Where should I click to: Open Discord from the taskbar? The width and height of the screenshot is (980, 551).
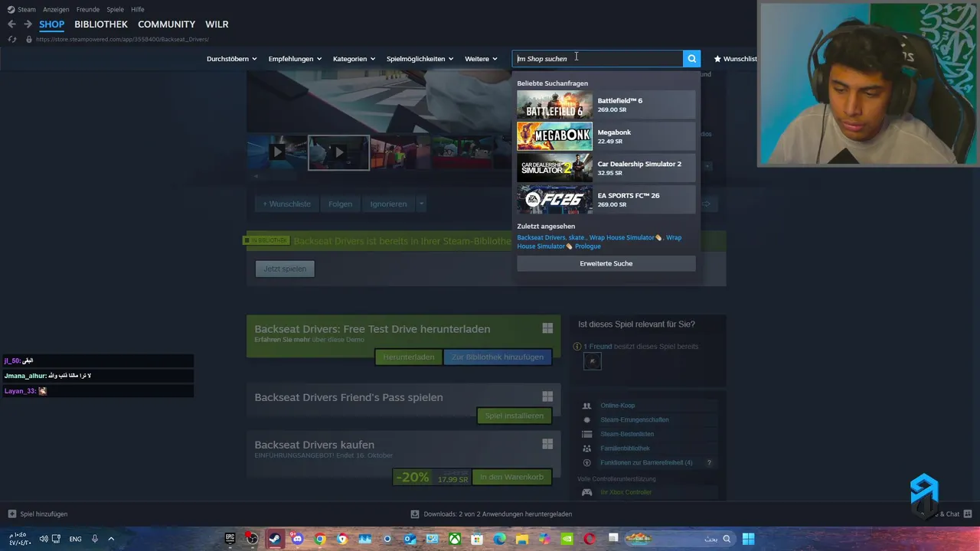pyautogui.click(x=297, y=539)
